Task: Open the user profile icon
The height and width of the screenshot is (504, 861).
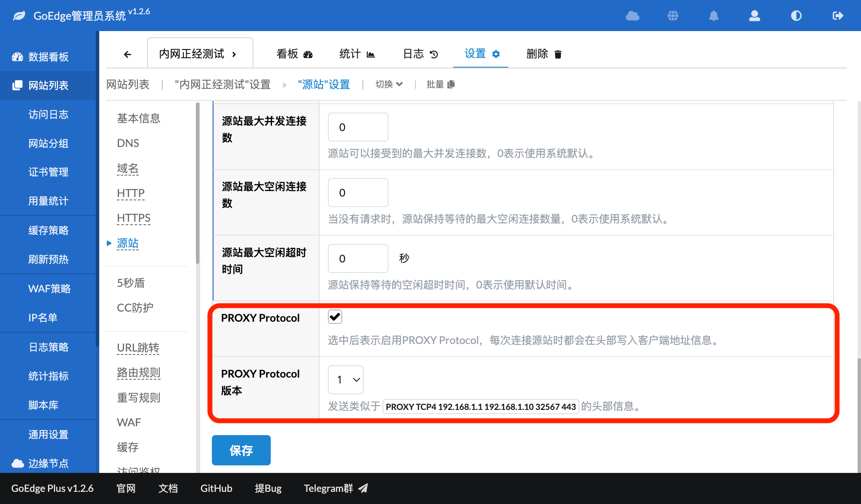Action: click(755, 16)
